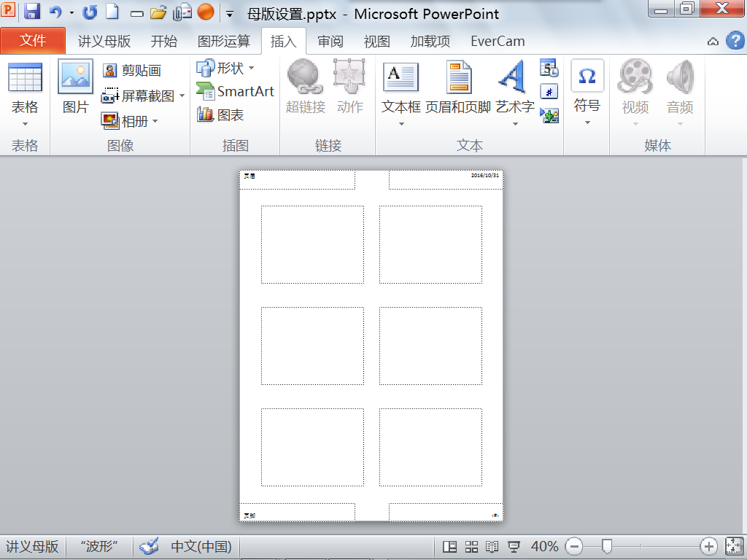The image size is (747, 560).
Task: Undo the last action
Action: pos(55,12)
